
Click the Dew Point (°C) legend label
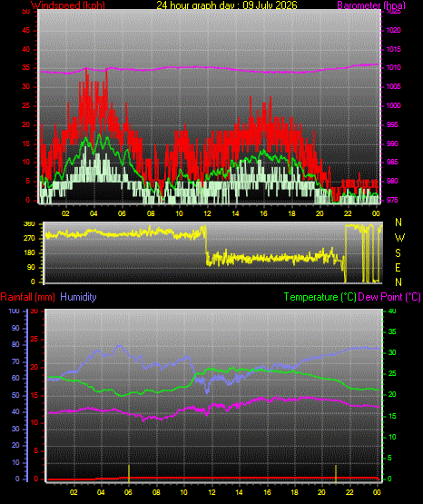pyautogui.click(x=389, y=297)
